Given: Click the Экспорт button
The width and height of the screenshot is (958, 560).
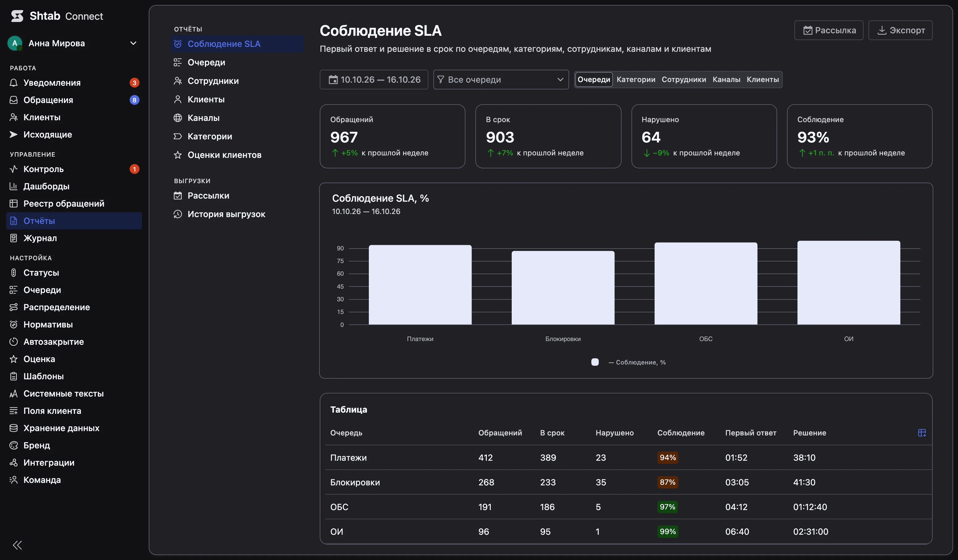Looking at the screenshot, I should [x=900, y=30].
